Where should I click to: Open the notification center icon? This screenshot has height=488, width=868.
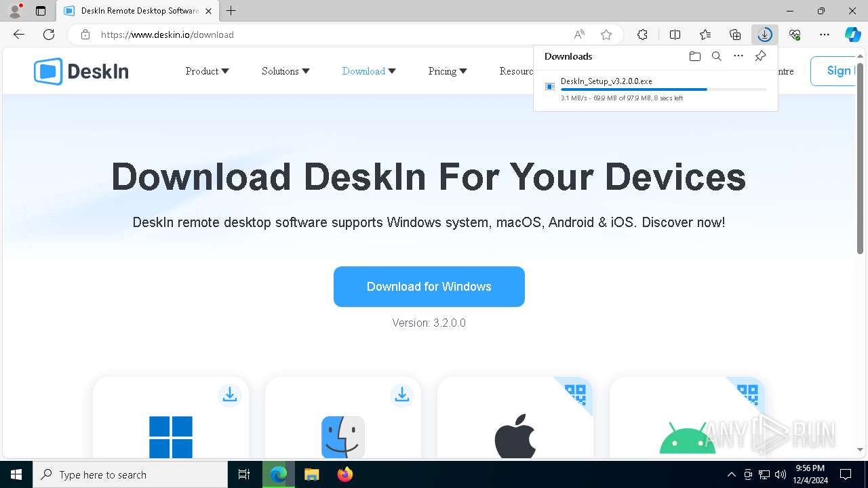coord(846,474)
